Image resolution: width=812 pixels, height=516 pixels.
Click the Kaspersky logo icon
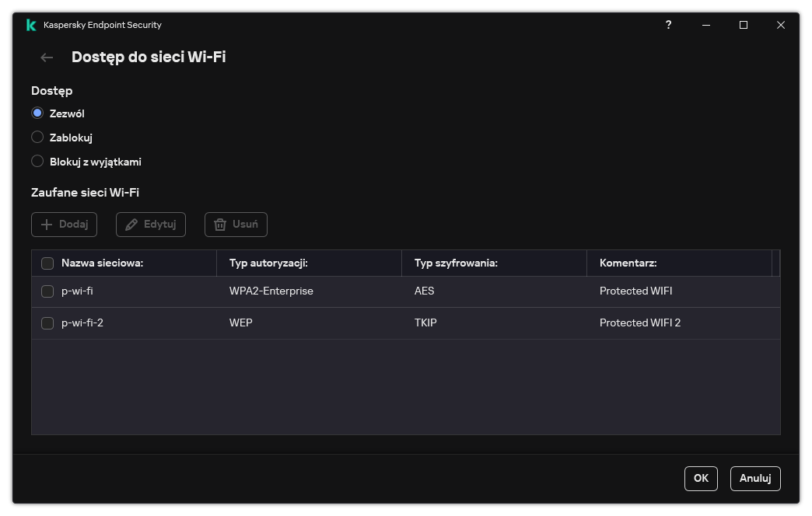(31, 25)
